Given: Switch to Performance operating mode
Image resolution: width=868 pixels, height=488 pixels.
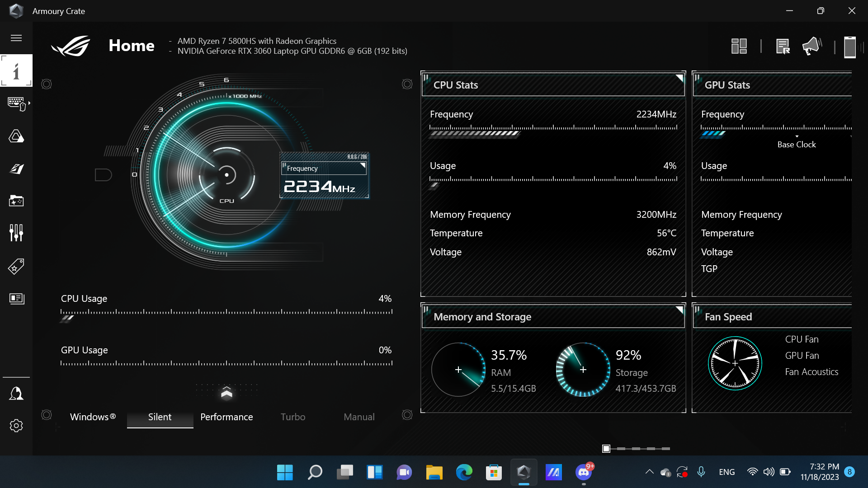Looking at the screenshot, I should pyautogui.click(x=226, y=417).
